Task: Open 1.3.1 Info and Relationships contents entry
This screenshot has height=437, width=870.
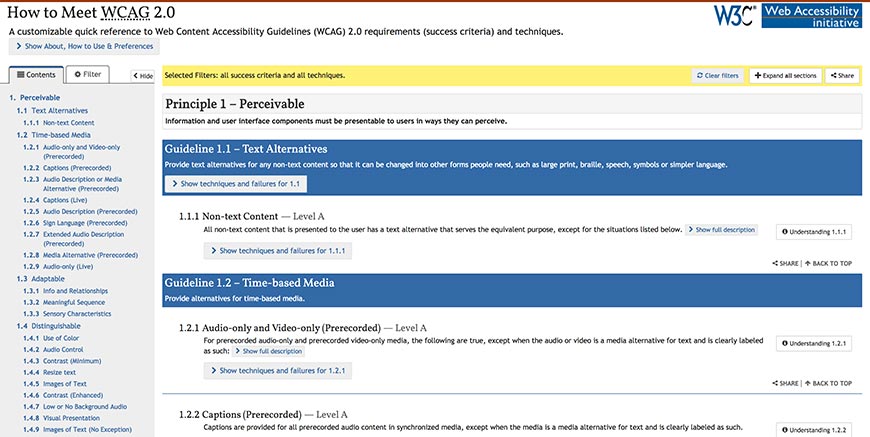Action: [x=74, y=290]
